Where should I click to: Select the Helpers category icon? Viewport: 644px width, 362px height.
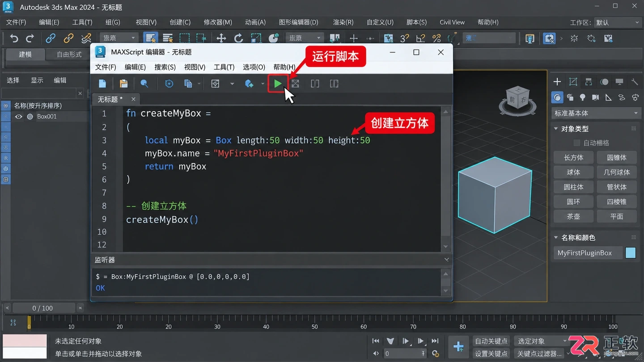click(608, 97)
